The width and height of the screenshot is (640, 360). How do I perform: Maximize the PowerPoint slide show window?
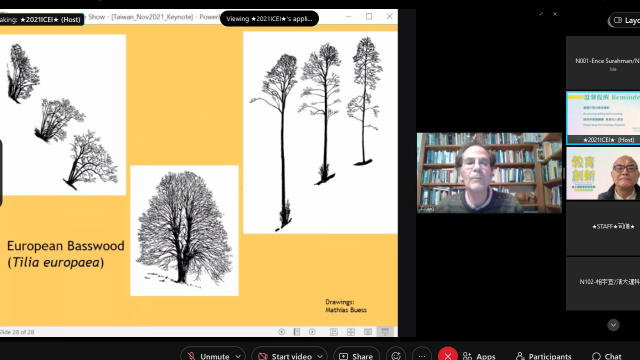(x=369, y=16)
